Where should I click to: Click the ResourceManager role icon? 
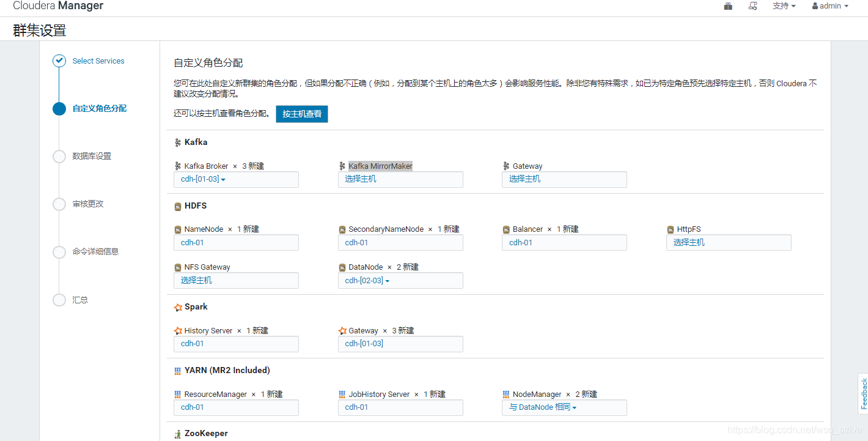click(x=178, y=395)
